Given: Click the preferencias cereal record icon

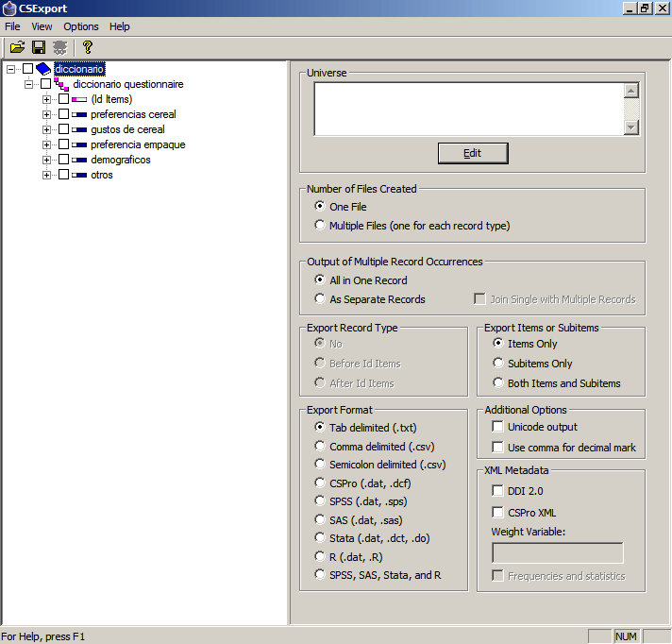Looking at the screenshot, I should click(x=79, y=114).
